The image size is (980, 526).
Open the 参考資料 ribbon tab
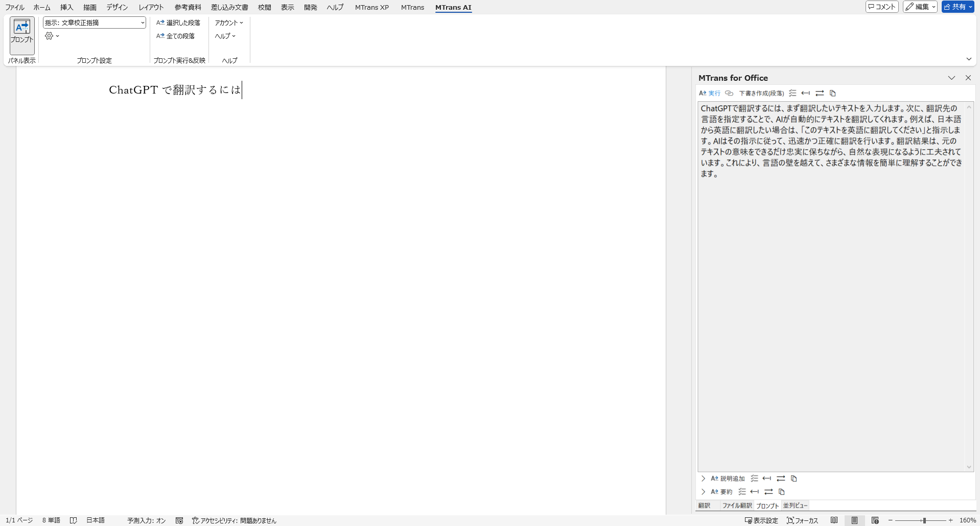point(188,7)
